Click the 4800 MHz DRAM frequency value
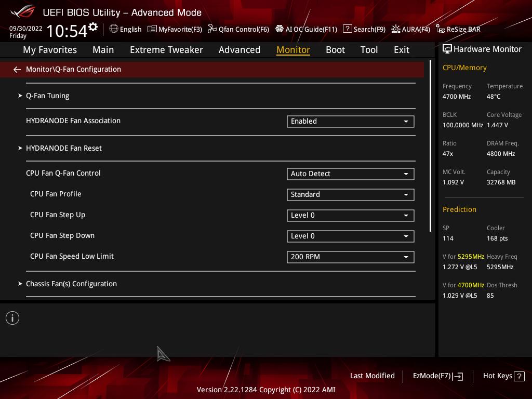The image size is (532, 399). (x=501, y=154)
